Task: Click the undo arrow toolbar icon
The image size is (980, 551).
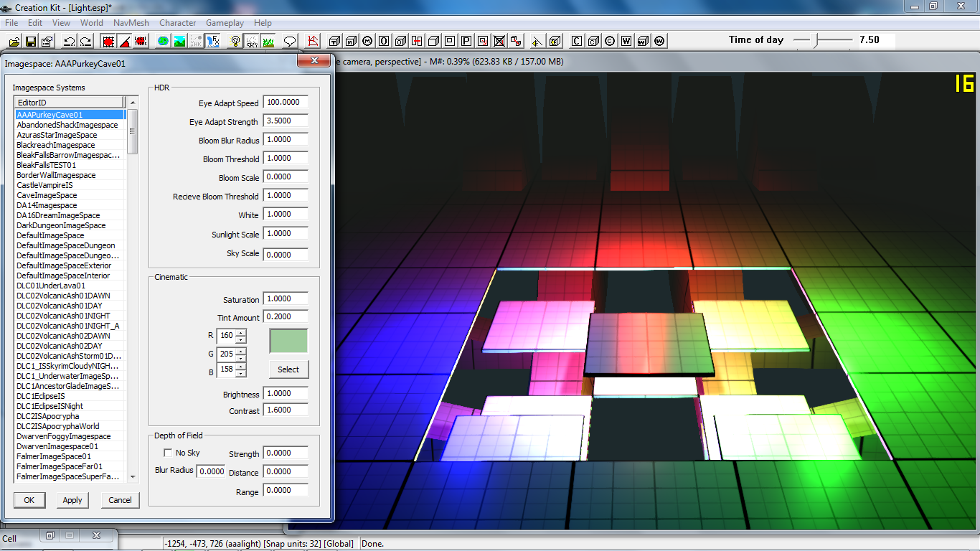Action: coord(69,41)
